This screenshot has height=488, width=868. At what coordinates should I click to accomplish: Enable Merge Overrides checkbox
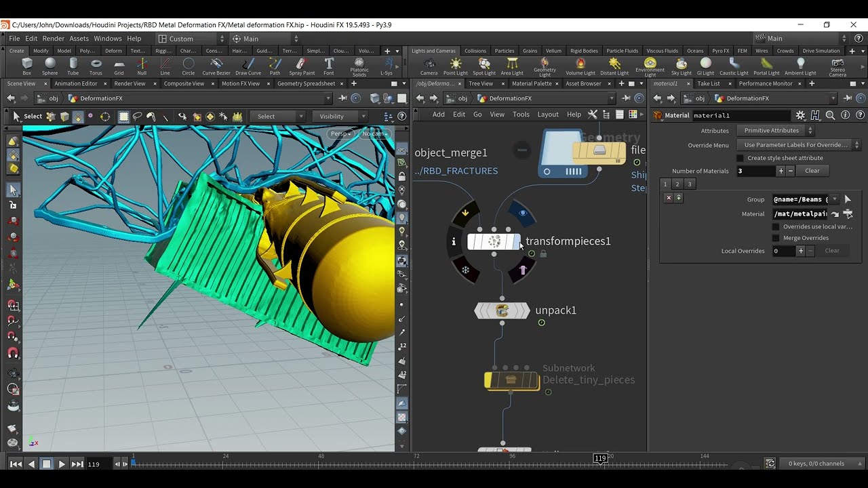click(776, 238)
